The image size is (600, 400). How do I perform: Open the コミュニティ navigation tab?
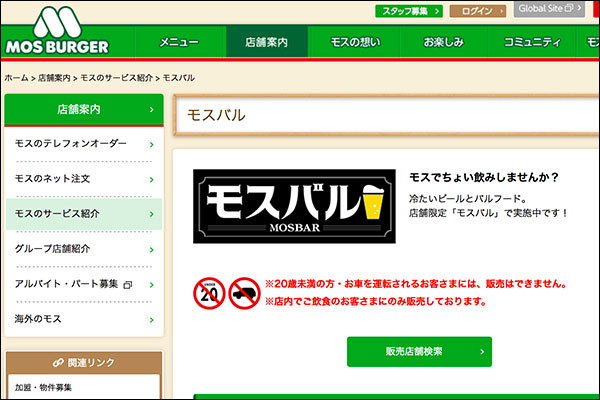pos(532,41)
